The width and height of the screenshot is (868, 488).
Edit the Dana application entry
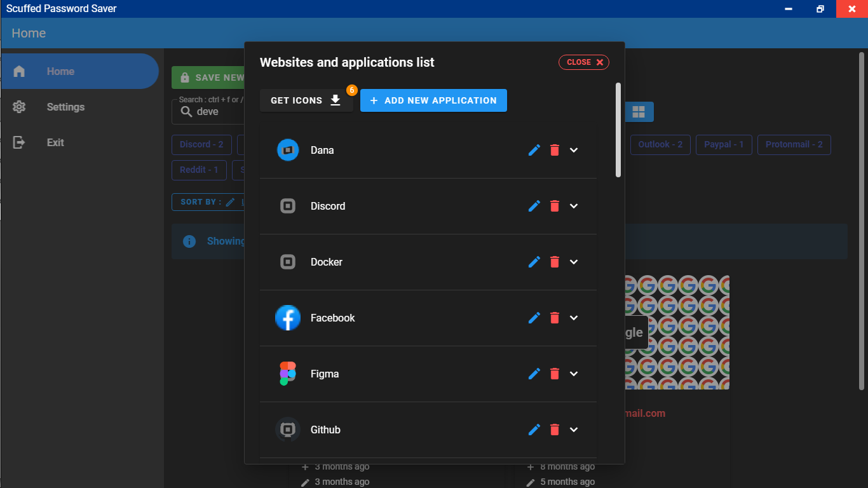(534, 150)
